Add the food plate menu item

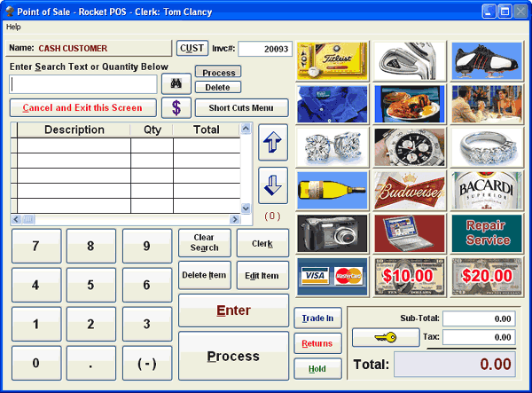(410, 104)
